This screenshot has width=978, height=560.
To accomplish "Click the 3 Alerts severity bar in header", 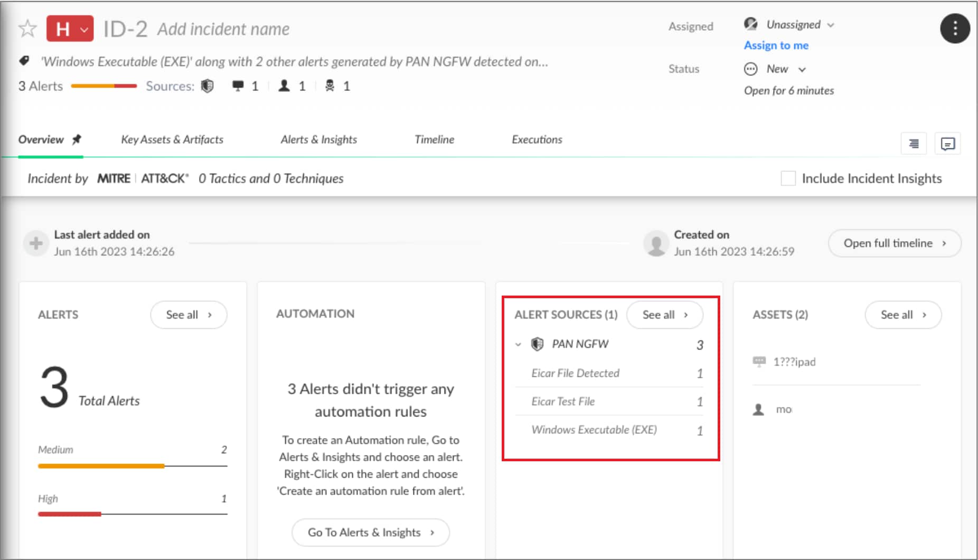I will [x=104, y=86].
